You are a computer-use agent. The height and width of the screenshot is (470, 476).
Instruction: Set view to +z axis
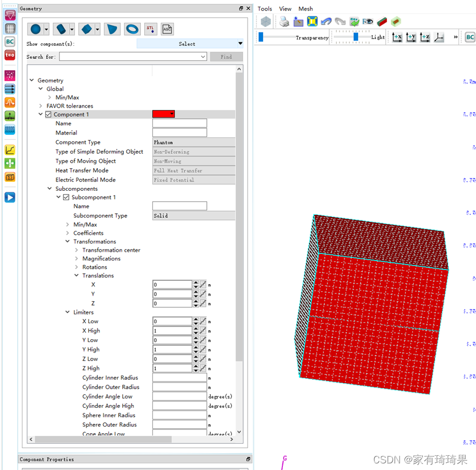pos(425,37)
